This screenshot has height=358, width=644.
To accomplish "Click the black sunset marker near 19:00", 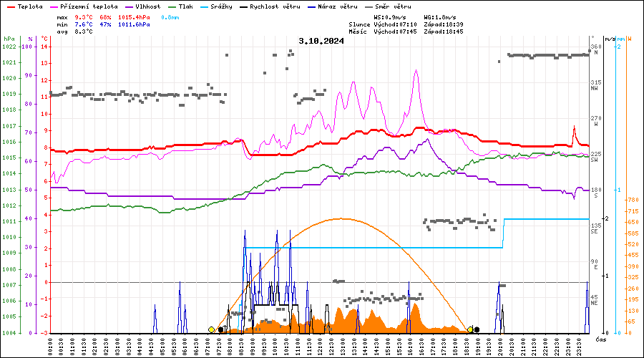I will (x=477, y=329).
